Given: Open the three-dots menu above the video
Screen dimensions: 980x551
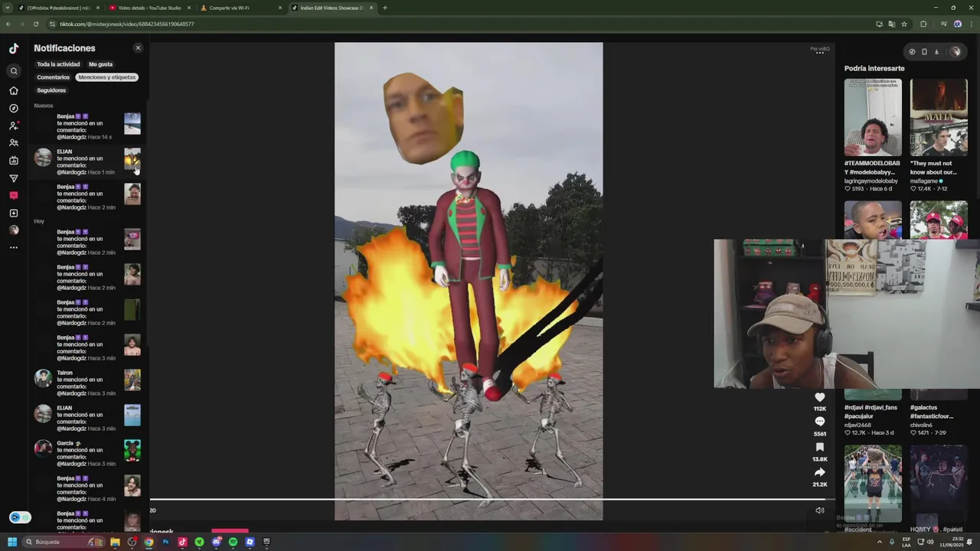Looking at the screenshot, I should pyautogui.click(x=820, y=52).
